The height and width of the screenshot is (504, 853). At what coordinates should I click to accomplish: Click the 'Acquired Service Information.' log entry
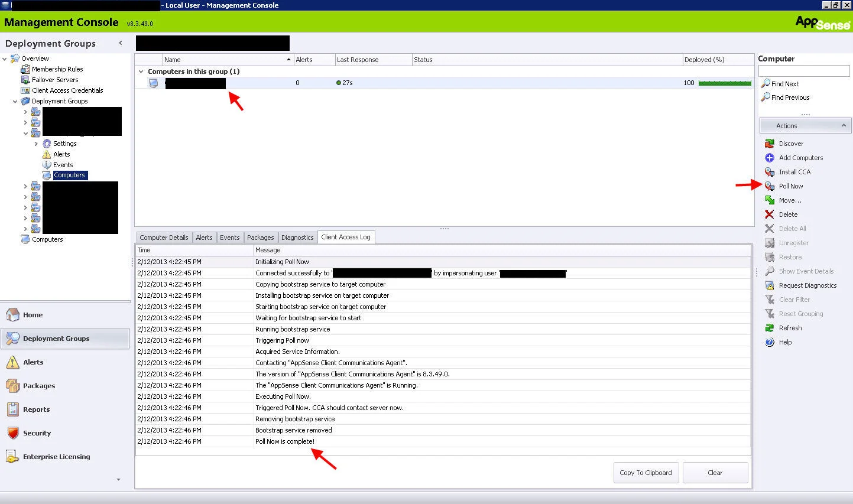(297, 352)
